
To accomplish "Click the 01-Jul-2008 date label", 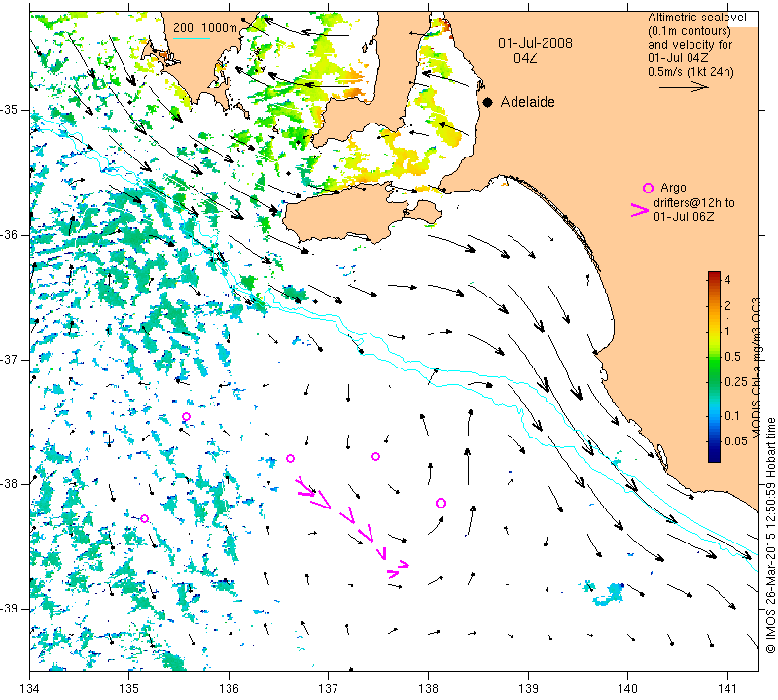I will (x=536, y=43).
